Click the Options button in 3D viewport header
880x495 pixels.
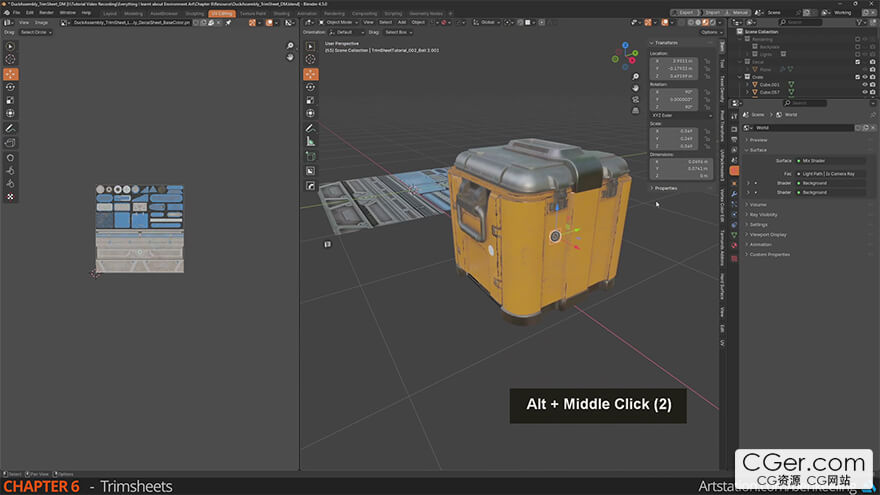711,32
